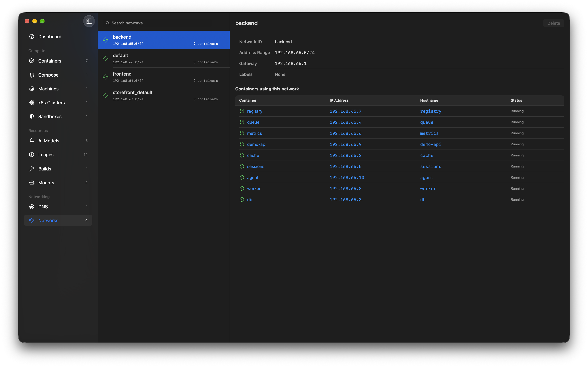588x367 pixels.
Task: Click the Networks arrows icon in sidebar
Action: pyautogui.click(x=32, y=220)
